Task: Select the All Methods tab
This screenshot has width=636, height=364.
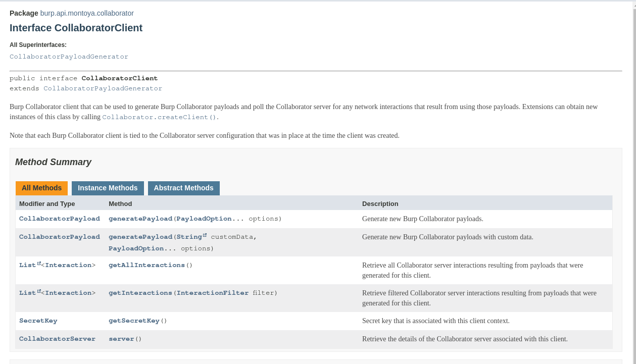Action: pyautogui.click(x=41, y=188)
